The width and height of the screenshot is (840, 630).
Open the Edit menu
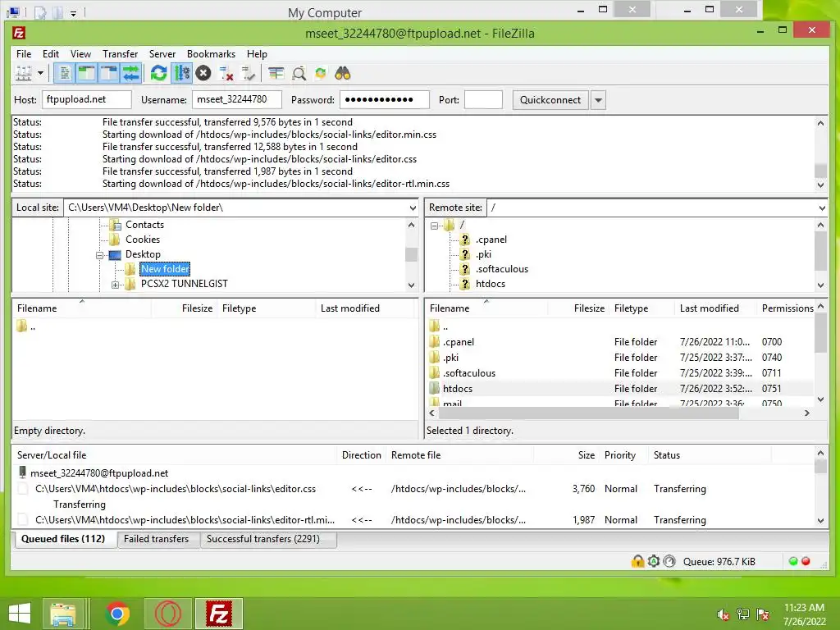(x=51, y=54)
